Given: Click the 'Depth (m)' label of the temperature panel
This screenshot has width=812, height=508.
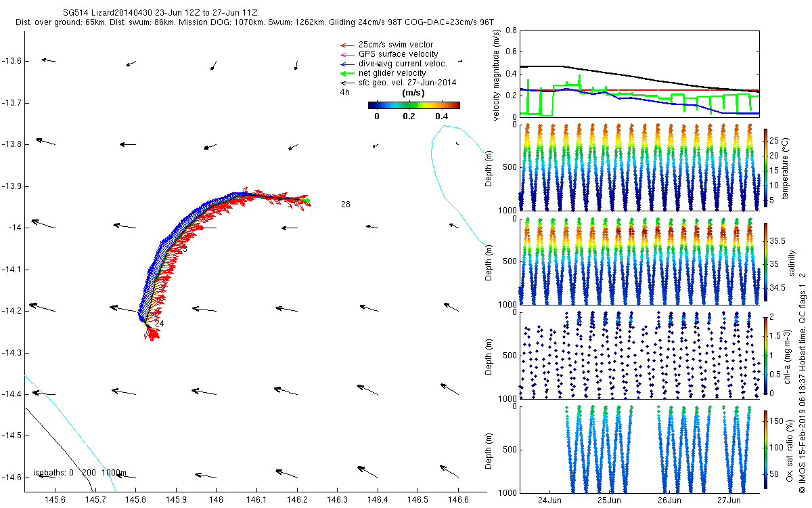Looking at the screenshot, I should point(490,167).
